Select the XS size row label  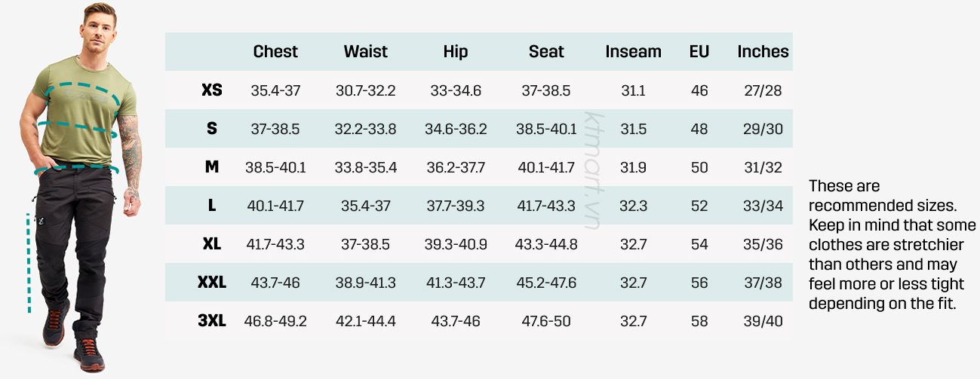[x=212, y=90]
